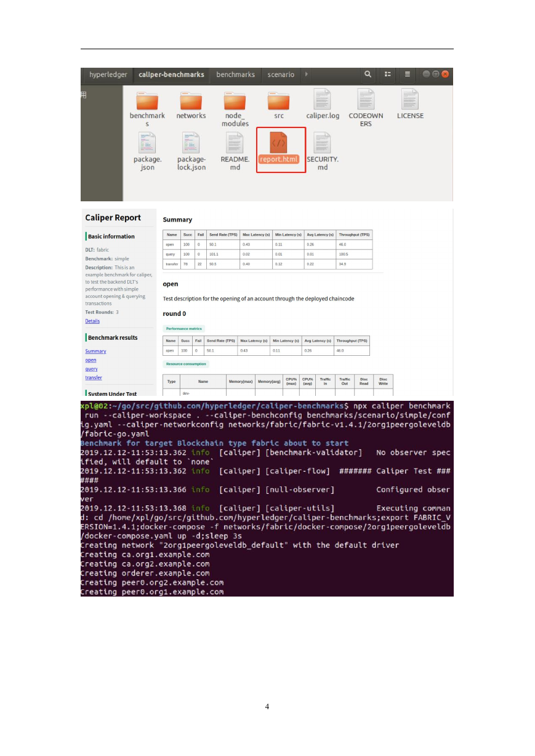
Task: Click the xpl@02 terminal prompt
Action: [x=95, y=406]
